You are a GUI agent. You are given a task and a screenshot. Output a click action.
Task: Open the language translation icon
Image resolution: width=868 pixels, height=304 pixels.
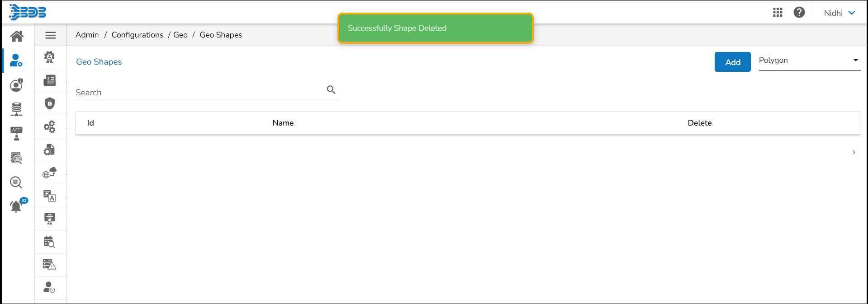tap(50, 196)
